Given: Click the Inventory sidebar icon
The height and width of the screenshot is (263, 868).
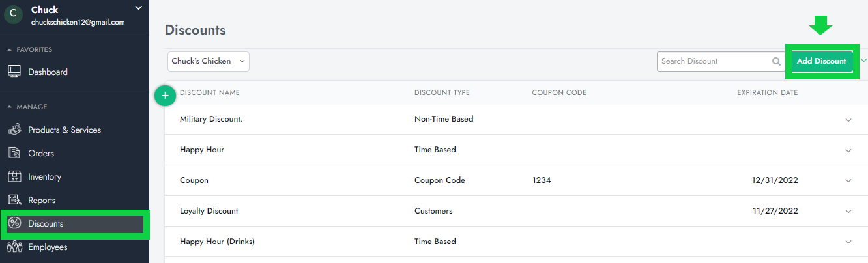Looking at the screenshot, I should point(14,176).
